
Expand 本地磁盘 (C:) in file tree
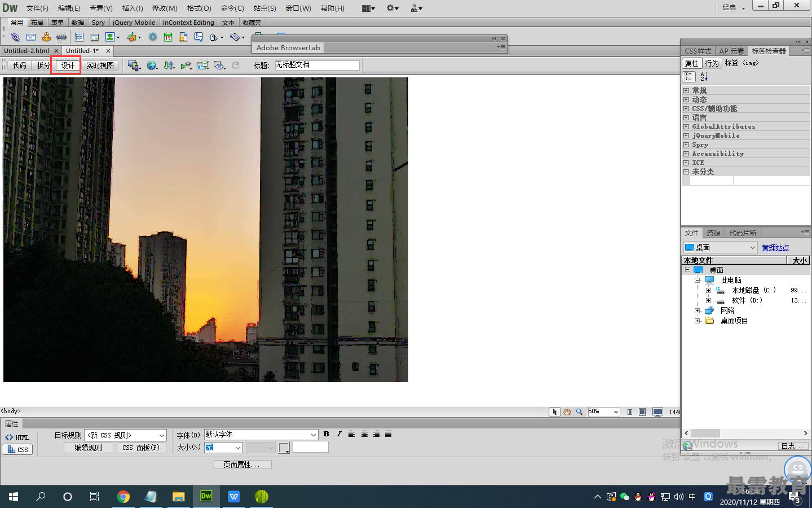coord(708,290)
